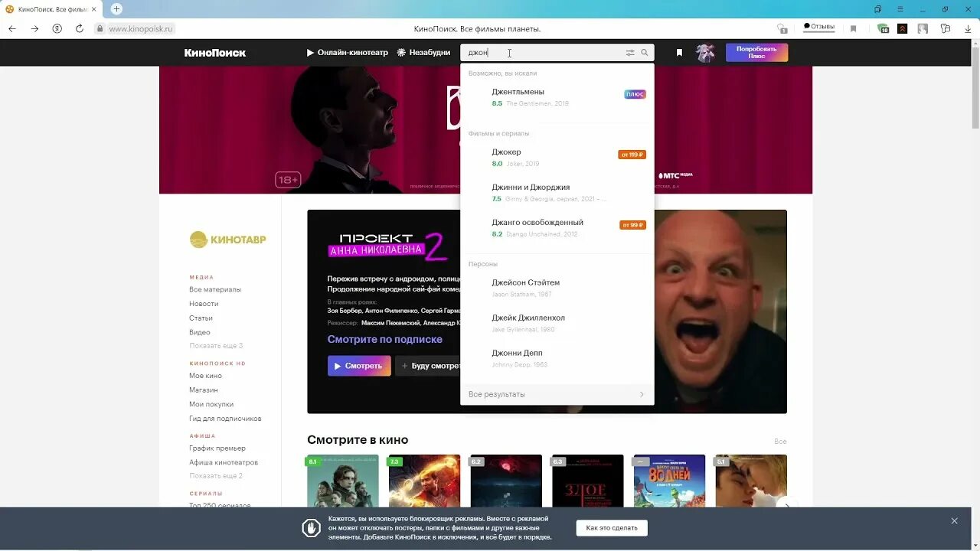The width and height of the screenshot is (980, 551).
Task: Go to the КиноПоиск logo home
Action: [x=215, y=53]
